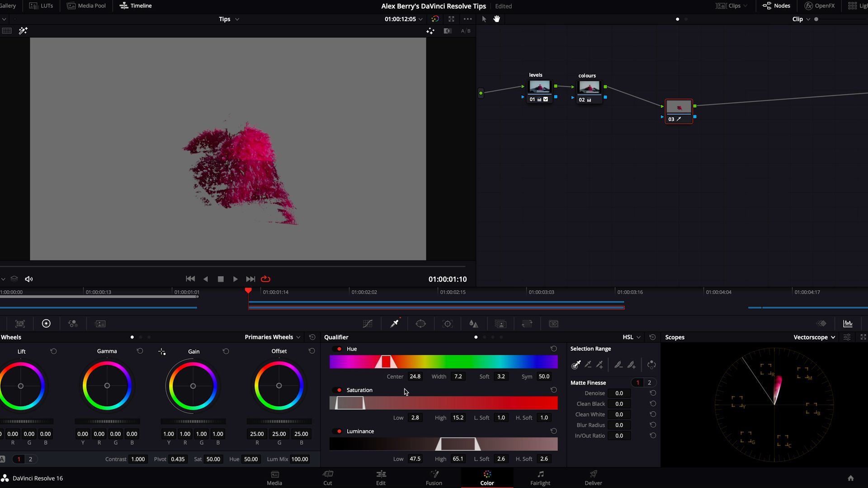The width and height of the screenshot is (868, 488).
Task: Toggle the Hue qualifier enable dot
Action: 339,349
